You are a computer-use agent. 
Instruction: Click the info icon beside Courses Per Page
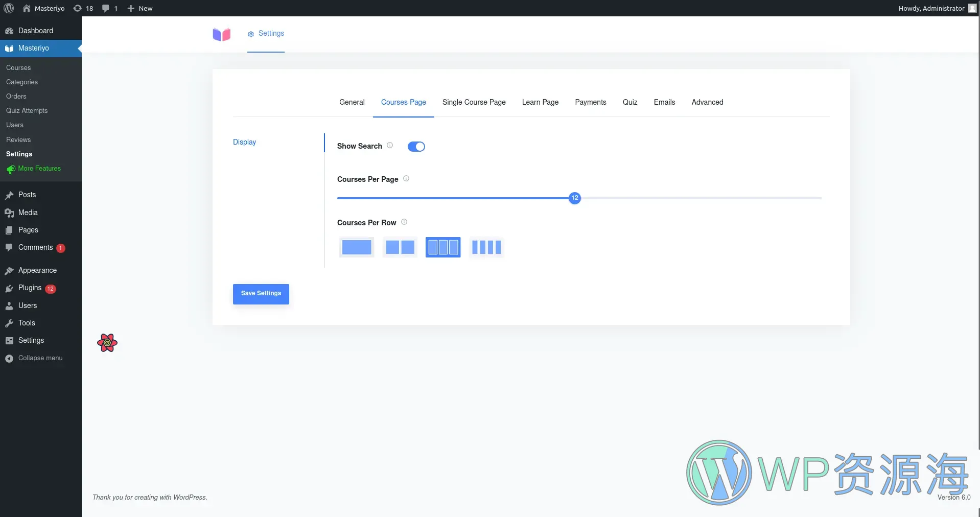(x=406, y=179)
